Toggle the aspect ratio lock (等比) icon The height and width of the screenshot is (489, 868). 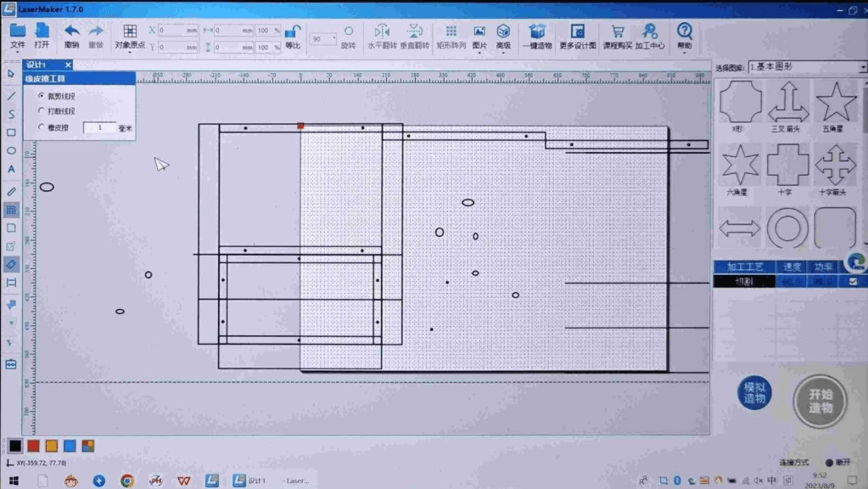tap(293, 32)
